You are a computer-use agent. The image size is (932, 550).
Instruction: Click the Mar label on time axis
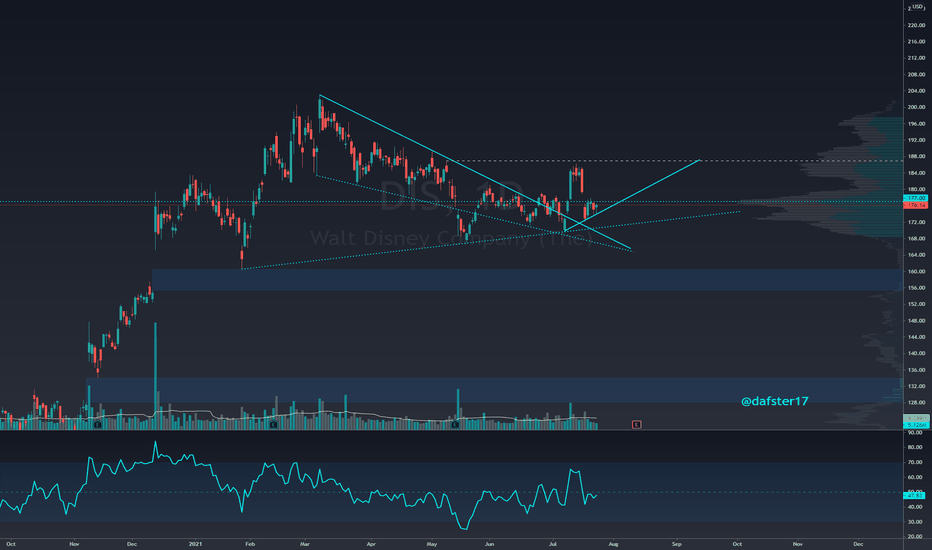[305, 544]
